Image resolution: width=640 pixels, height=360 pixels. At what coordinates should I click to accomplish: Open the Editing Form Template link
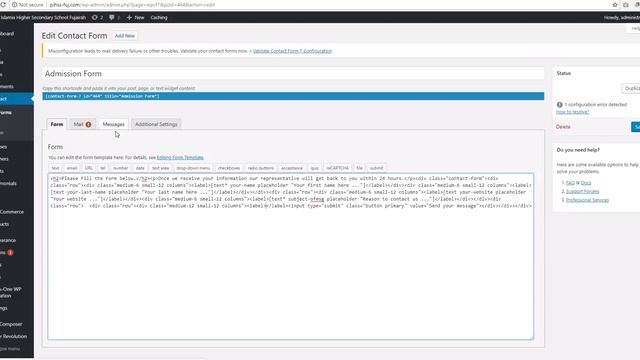click(180, 158)
